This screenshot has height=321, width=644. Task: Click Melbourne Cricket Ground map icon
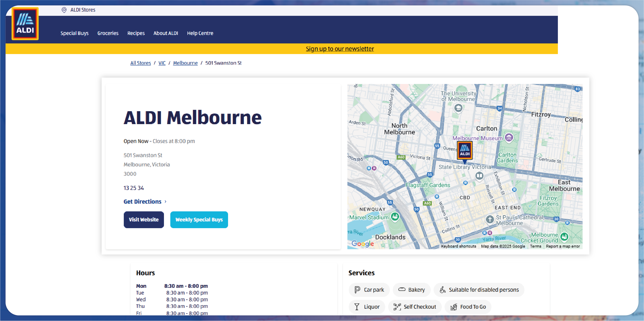(564, 237)
